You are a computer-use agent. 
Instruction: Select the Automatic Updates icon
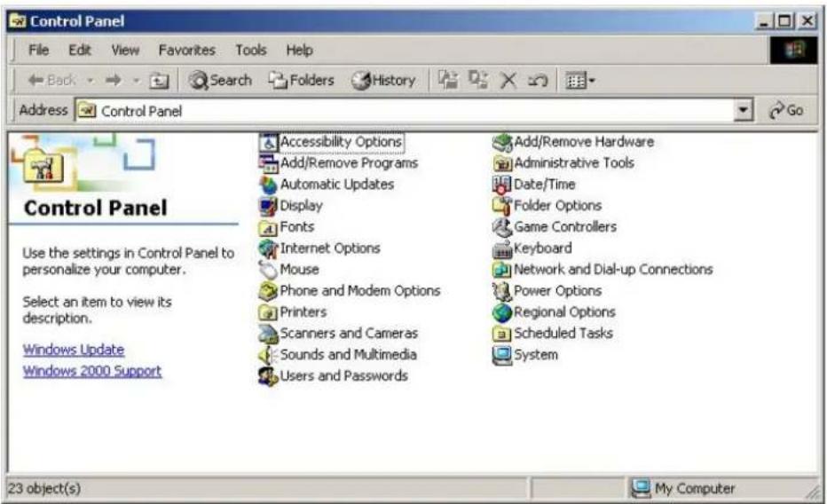(x=269, y=185)
